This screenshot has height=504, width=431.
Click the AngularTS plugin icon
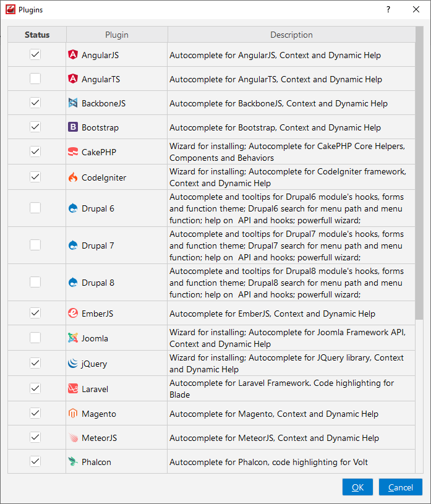coord(73,79)
